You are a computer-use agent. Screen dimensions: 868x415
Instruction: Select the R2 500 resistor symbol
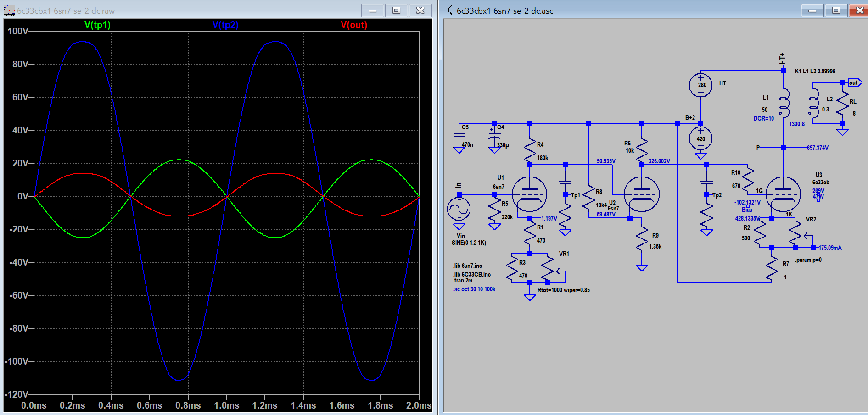(760, 233)
